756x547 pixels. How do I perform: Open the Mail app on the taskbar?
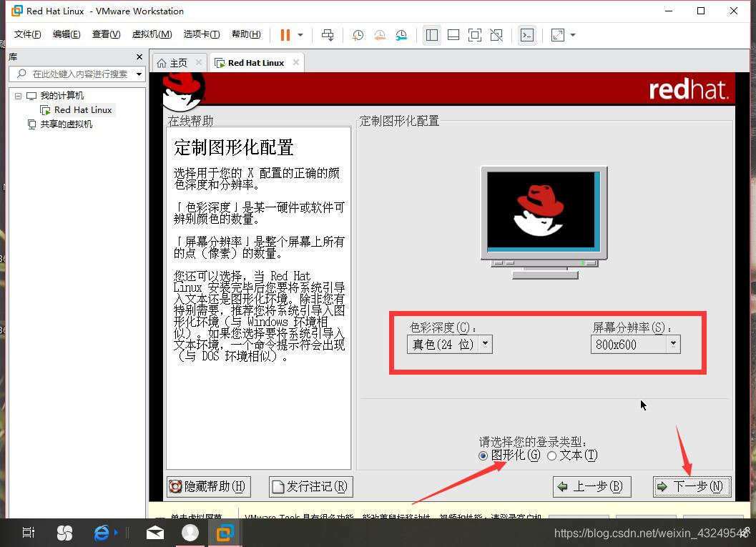[x=154, y=533]
